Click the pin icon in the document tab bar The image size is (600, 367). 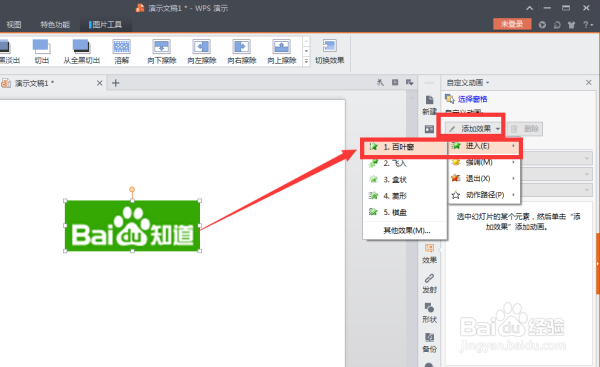click(380, 82)
